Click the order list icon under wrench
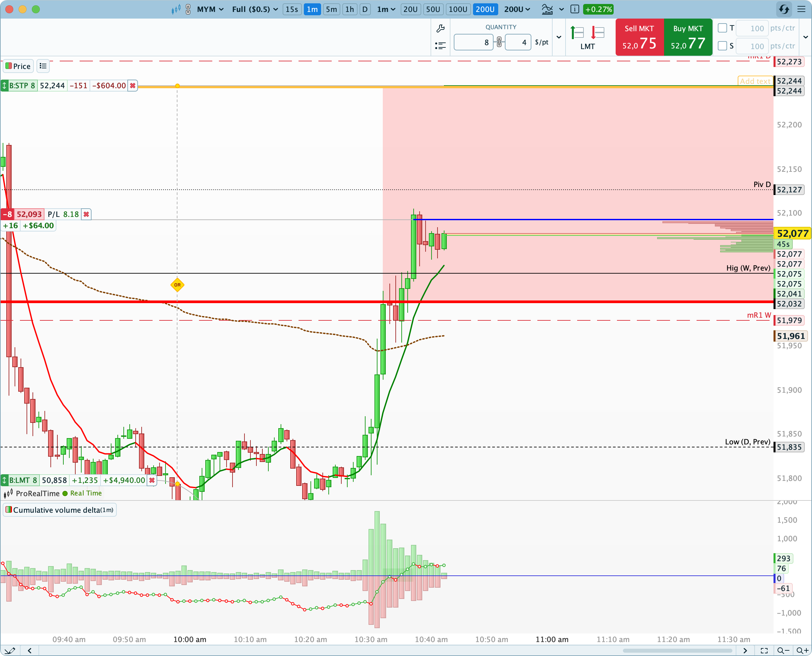This screenshot has height=656, width=812. (440, 46)
